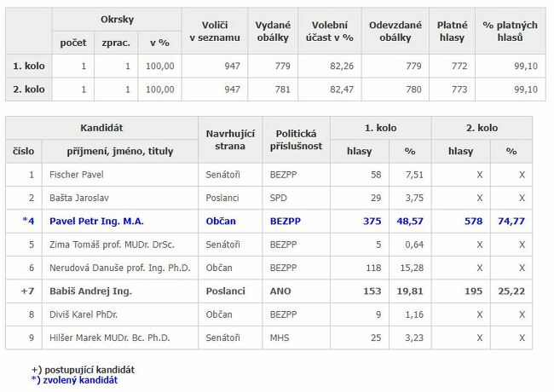
Task: Click the 2. kolo summary row label
Action: 27,89
